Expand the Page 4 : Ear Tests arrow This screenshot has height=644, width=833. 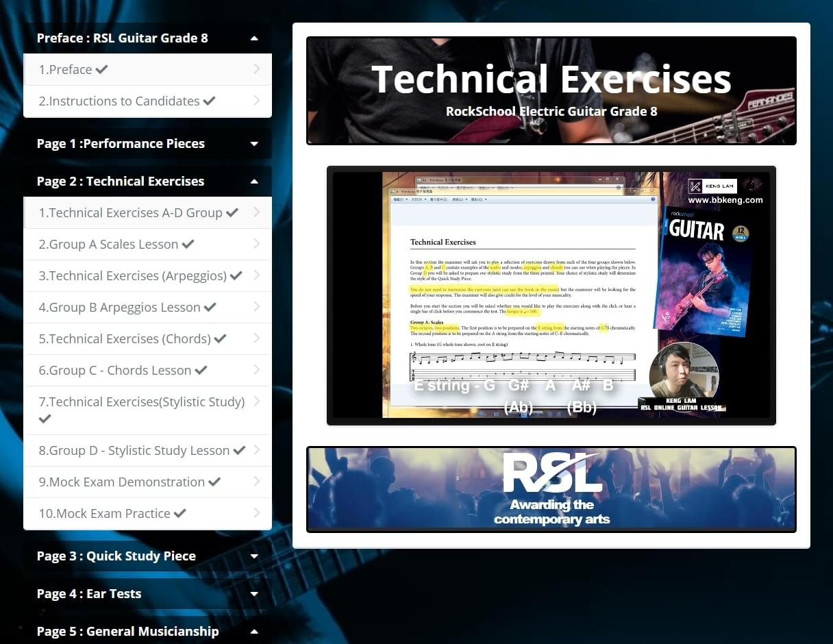[x=254, y=594]
